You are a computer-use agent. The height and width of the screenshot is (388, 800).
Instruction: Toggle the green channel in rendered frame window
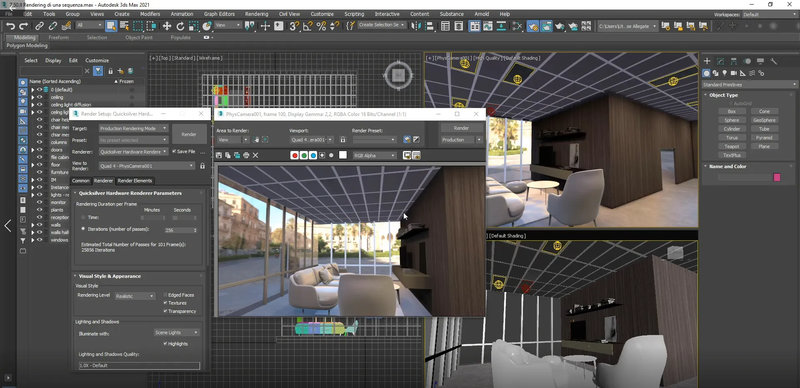pyautogui.click(x=304, y=155)
